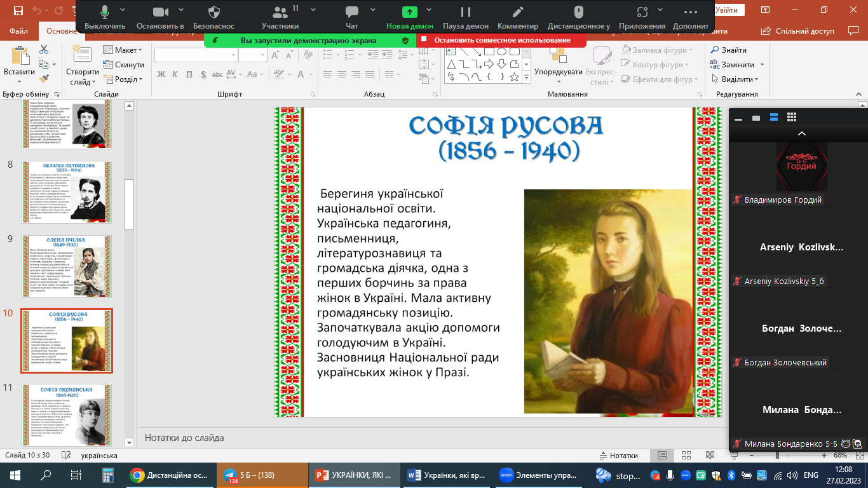Toggle Нотатки notes pane

[618, 456]
